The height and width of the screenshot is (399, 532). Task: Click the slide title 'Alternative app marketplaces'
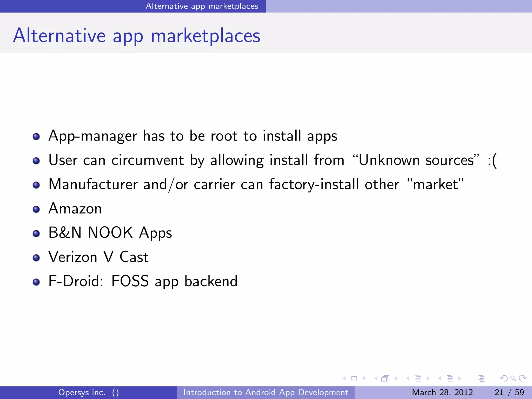137,36
